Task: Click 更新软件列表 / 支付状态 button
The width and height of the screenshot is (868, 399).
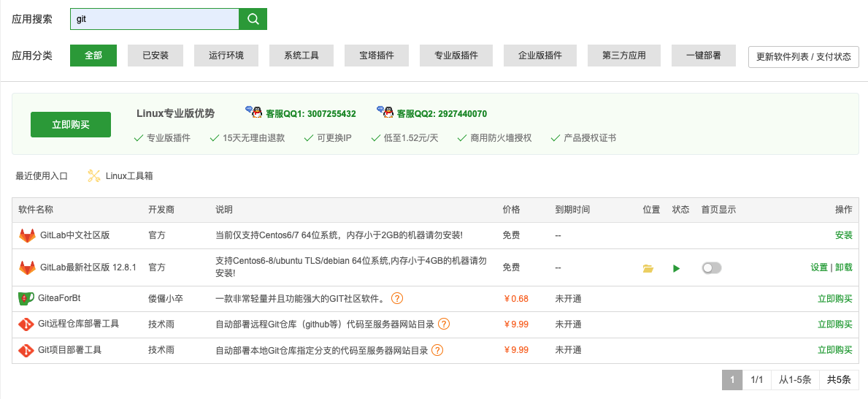Action: [804, 56]
